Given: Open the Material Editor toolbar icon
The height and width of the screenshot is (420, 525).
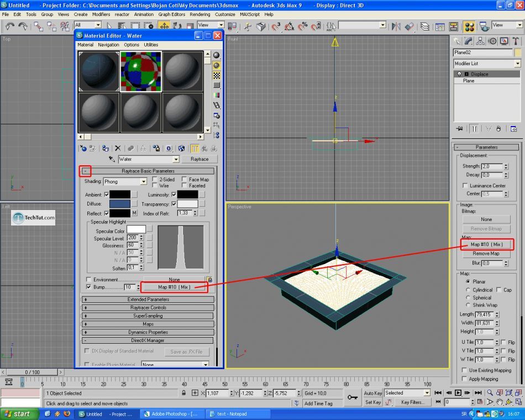Looking at the screenshot, I should pyautogui.click(x=469, y=26).
